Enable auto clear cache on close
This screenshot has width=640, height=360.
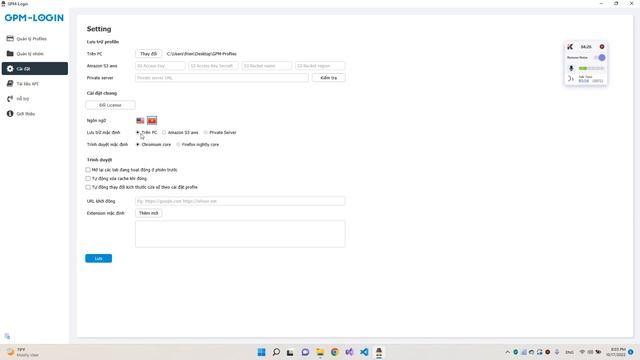click(88, 178)
